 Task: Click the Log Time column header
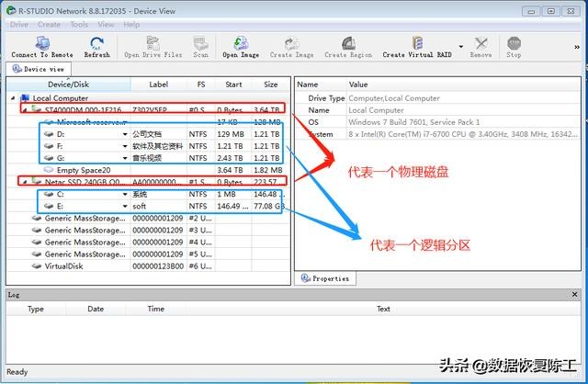pos(156,309)
